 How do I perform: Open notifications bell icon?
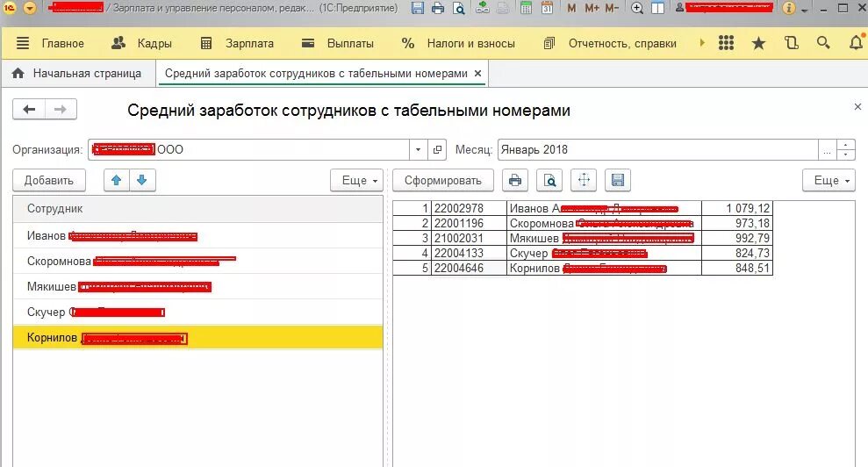tap(856, 43)
